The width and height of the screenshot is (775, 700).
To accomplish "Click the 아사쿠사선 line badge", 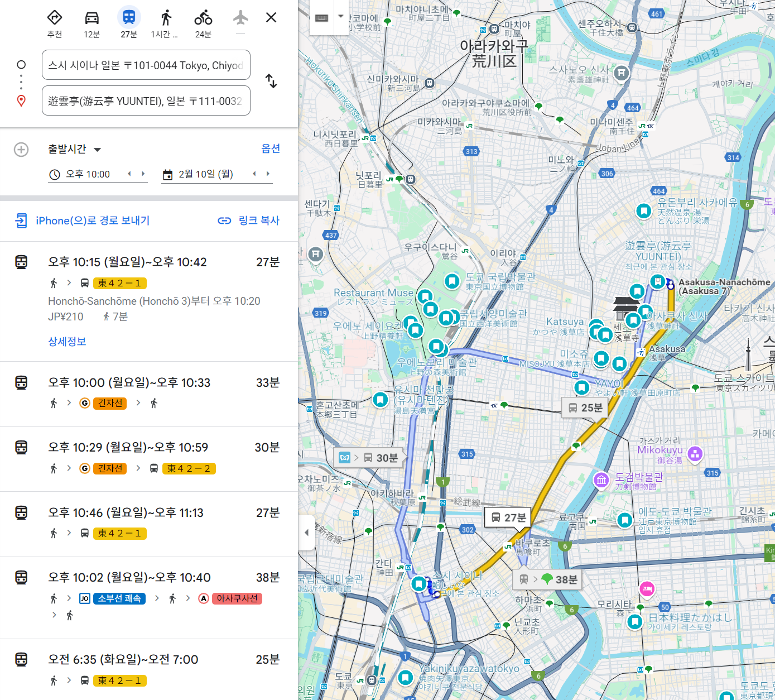I will pyautogui.click(x=237, y=598).
